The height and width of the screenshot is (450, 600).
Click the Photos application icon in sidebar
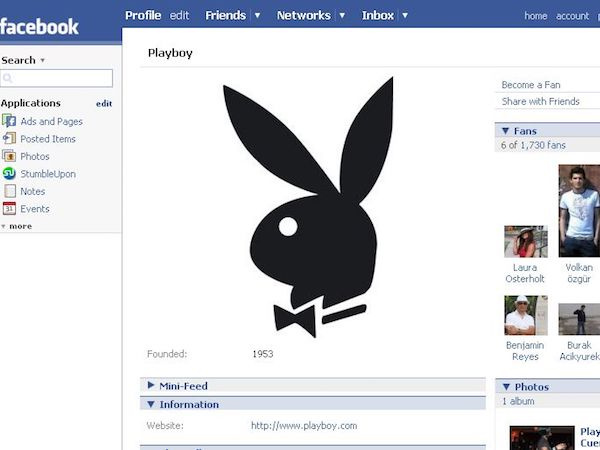pos(9,156)
